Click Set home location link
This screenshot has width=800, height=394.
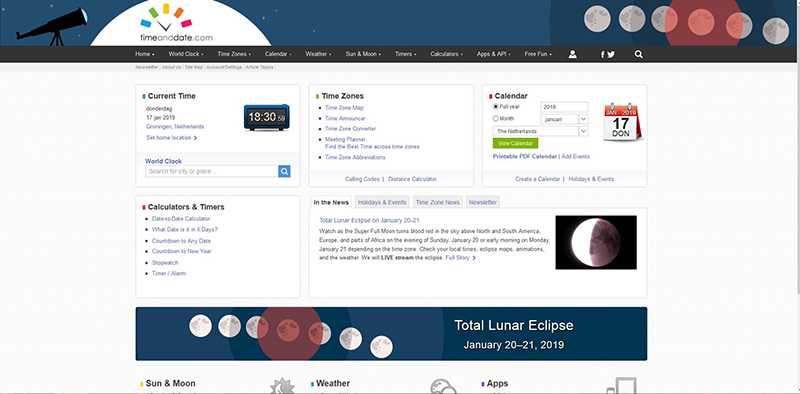click(171, 138)
